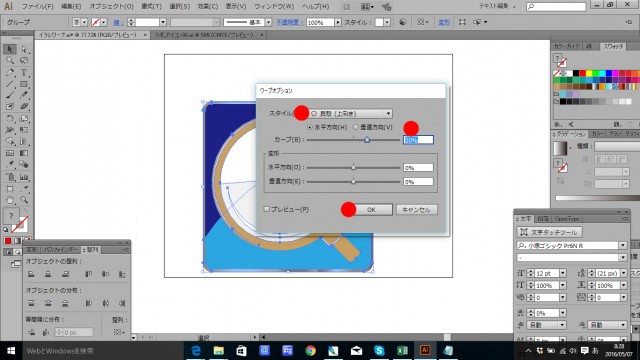Select the Pen tool

[10, 72]
